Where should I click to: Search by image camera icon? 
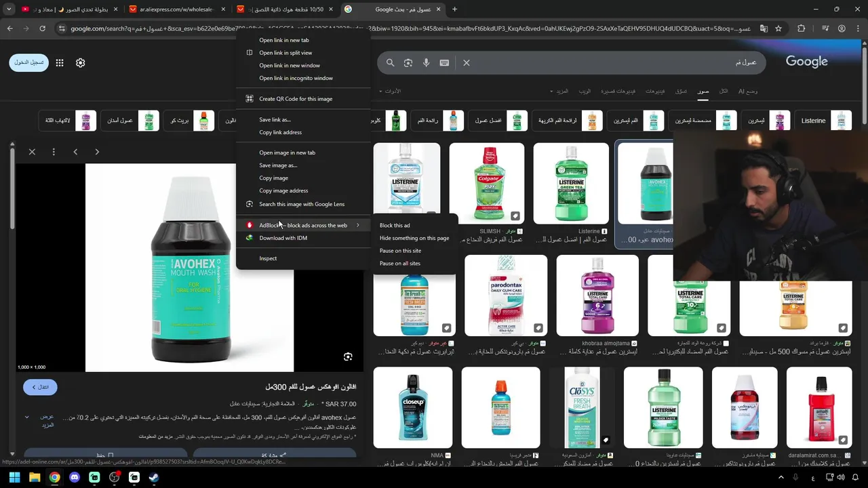[x=408, y=62]
